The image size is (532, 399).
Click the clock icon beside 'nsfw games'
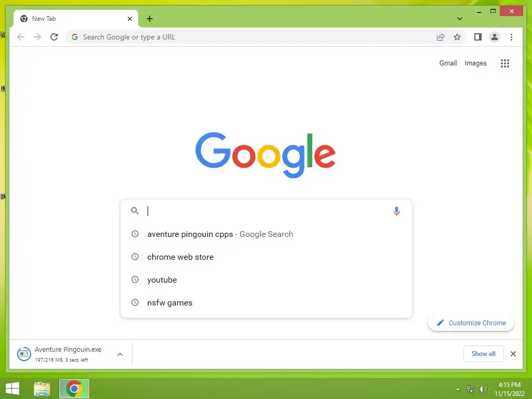[135, 302]
